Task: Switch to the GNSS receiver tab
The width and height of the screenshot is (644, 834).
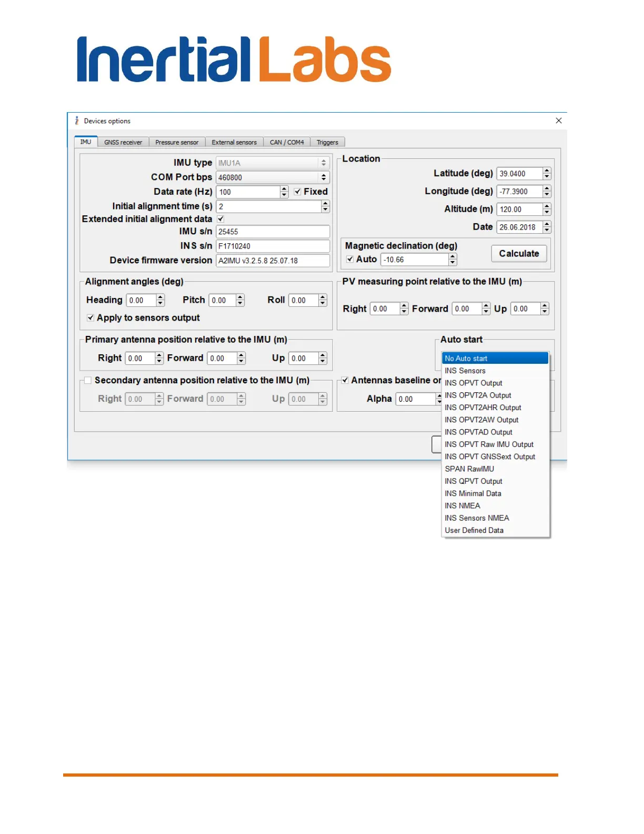Action: tap(123, 142)
